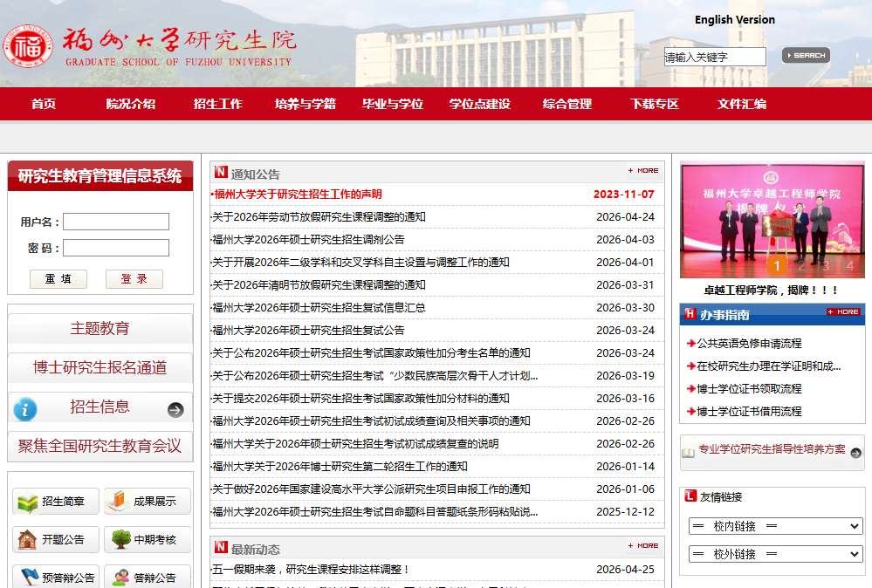872x588 pixels.
Task: Open the 招生工作 menu
Action: tap(218, 104)
